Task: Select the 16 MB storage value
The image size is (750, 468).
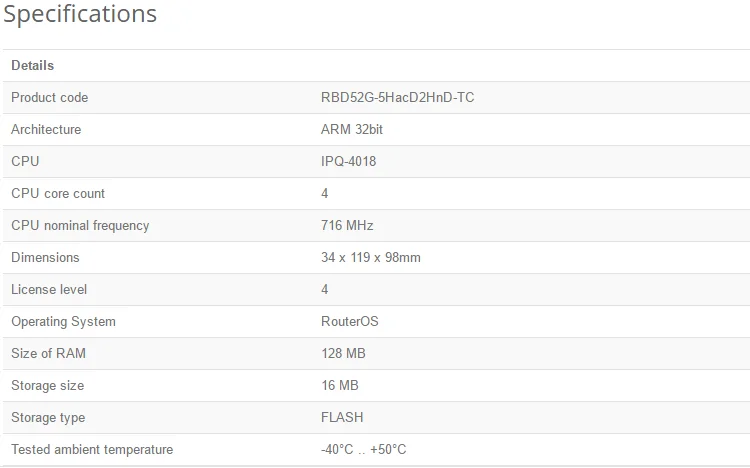Action: (x=340, y=386)
